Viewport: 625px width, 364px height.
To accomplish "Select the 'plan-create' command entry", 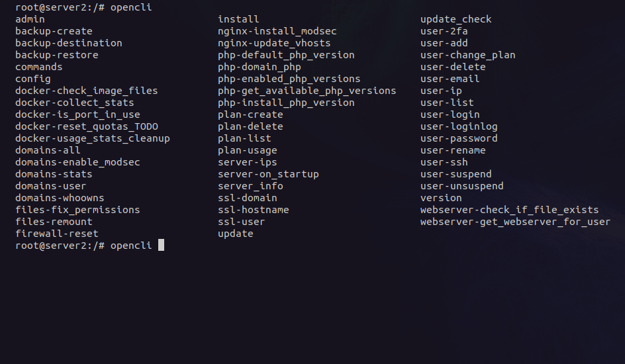I will (250, 114).
